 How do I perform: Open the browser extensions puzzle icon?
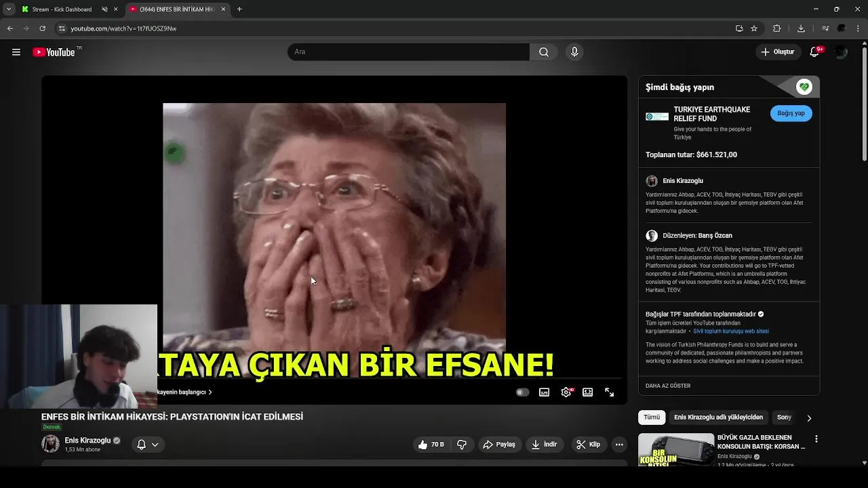[777, 28]
